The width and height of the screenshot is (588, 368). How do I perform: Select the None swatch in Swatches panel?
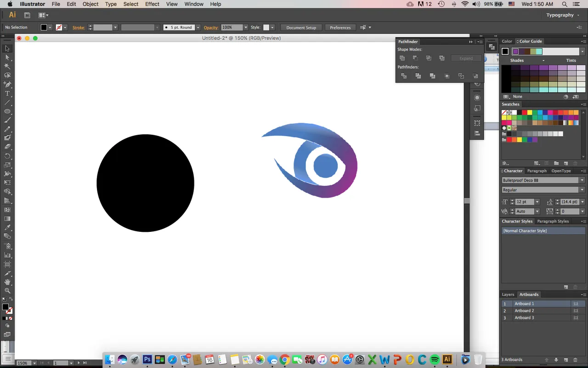click(x=504, y=113)
